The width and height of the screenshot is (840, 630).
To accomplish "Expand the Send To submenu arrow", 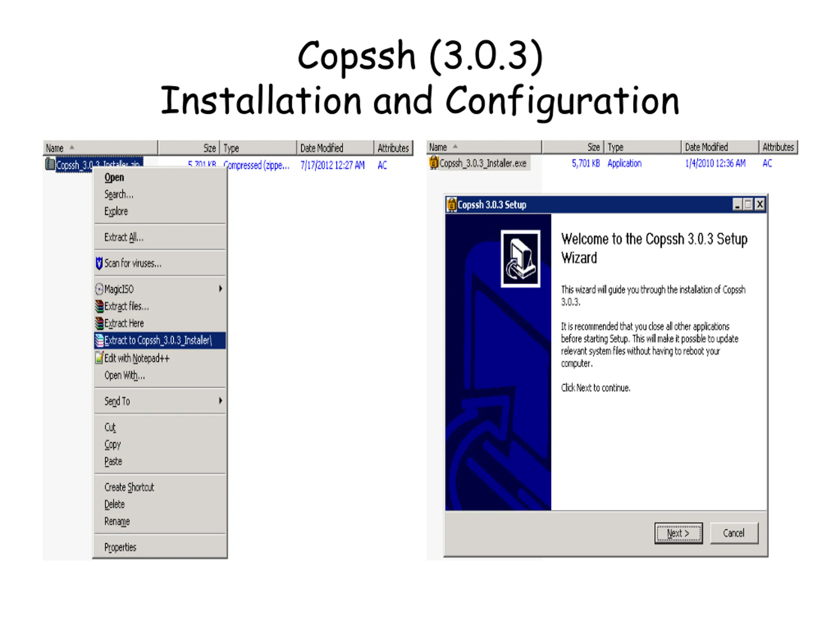I will pos(220,401).
